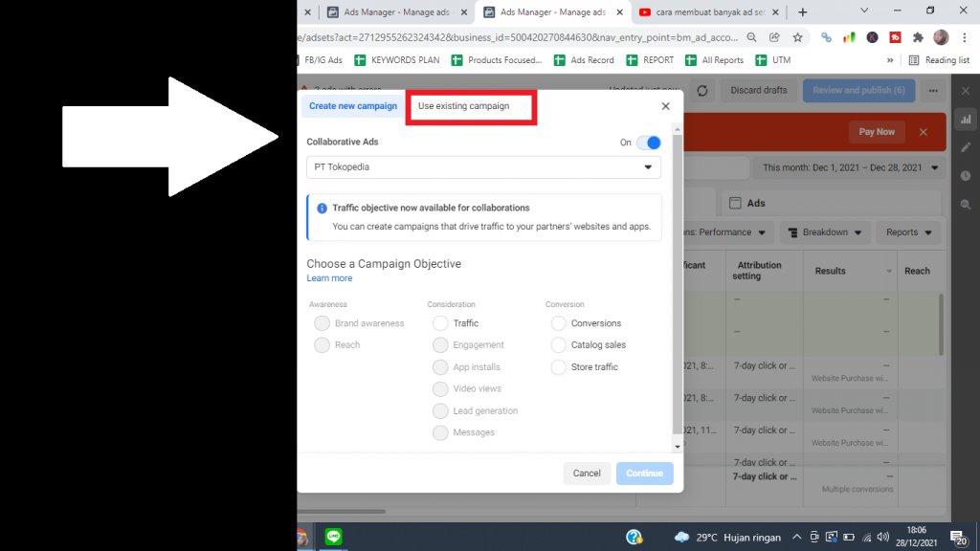Open the Wi-Fi network icon in system tray
Screen dimensions: 980x551
point(867,538)
